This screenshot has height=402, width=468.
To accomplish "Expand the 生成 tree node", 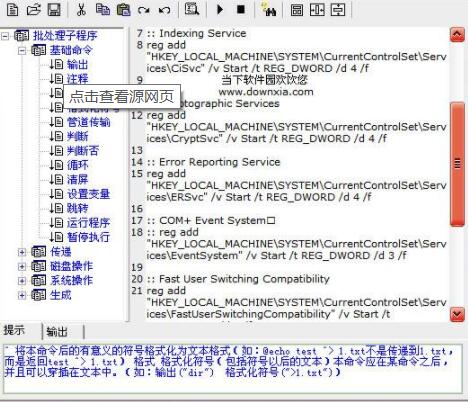I will [x=22, y=295].
